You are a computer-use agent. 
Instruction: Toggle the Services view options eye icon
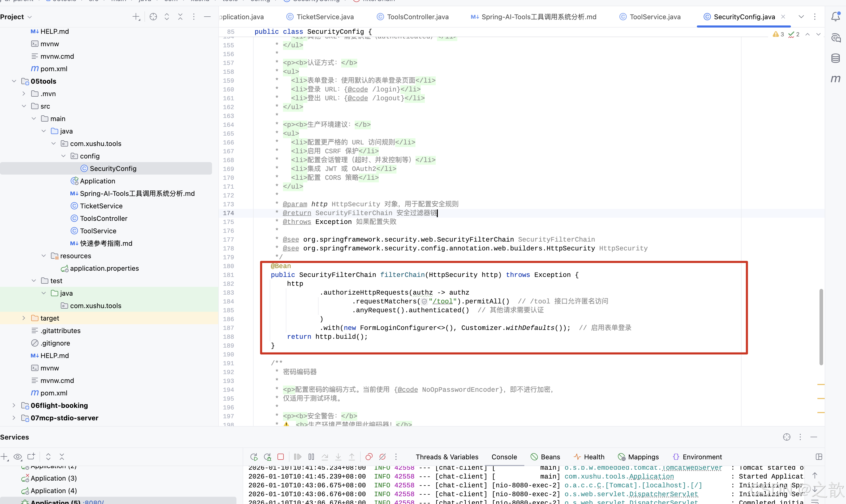[x=18, y=457]
